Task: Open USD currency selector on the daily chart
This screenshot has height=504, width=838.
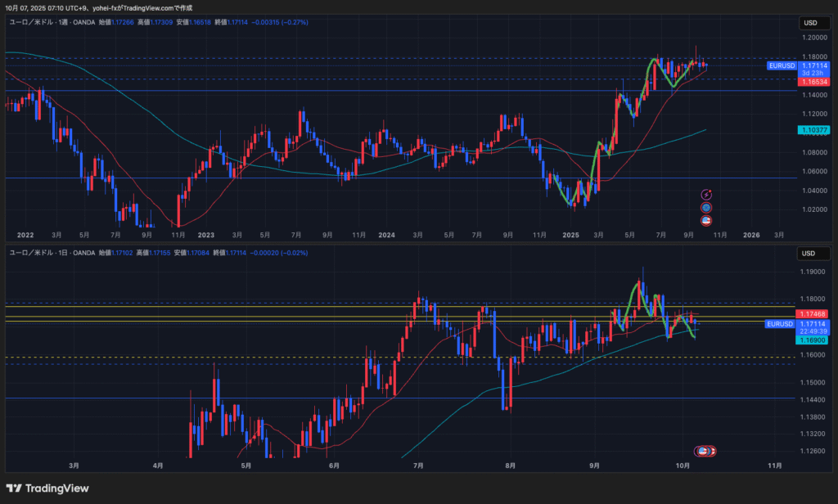Action: pos(812,253)
